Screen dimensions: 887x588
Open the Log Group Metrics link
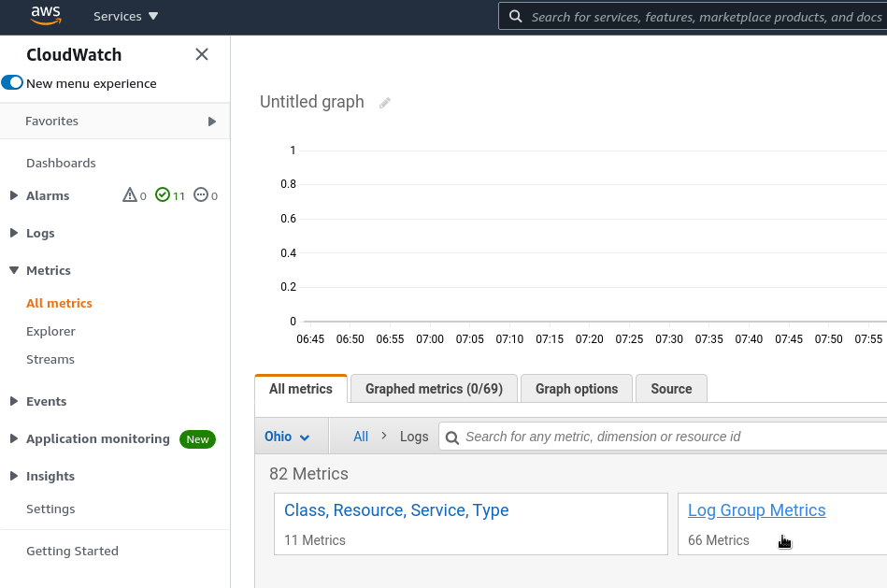point(757,510)
